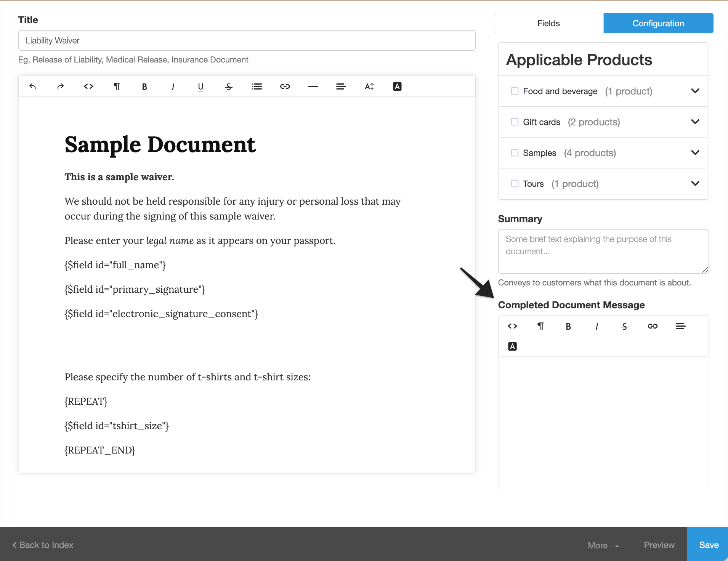Switch to the Configuration tab
728x561 pixels.
[x=658, y=23]
